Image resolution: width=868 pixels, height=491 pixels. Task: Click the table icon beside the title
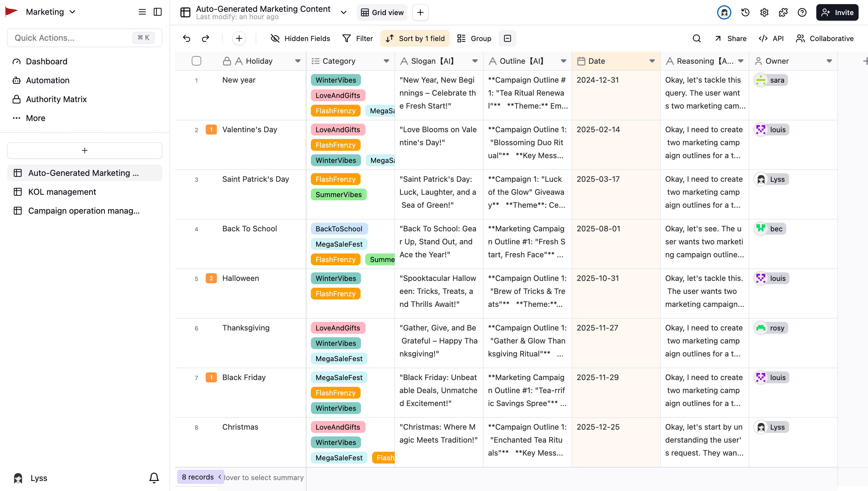click(185, 12)
